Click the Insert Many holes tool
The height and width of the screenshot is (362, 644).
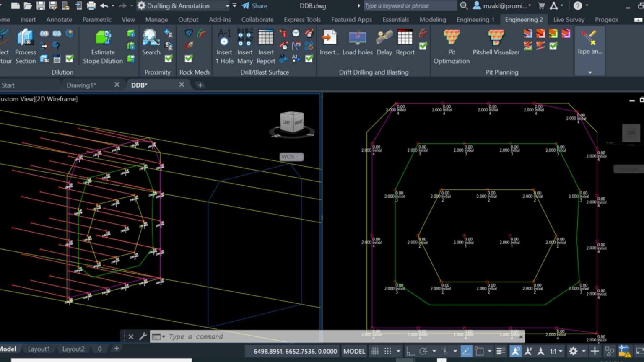(x=245, y=46)
